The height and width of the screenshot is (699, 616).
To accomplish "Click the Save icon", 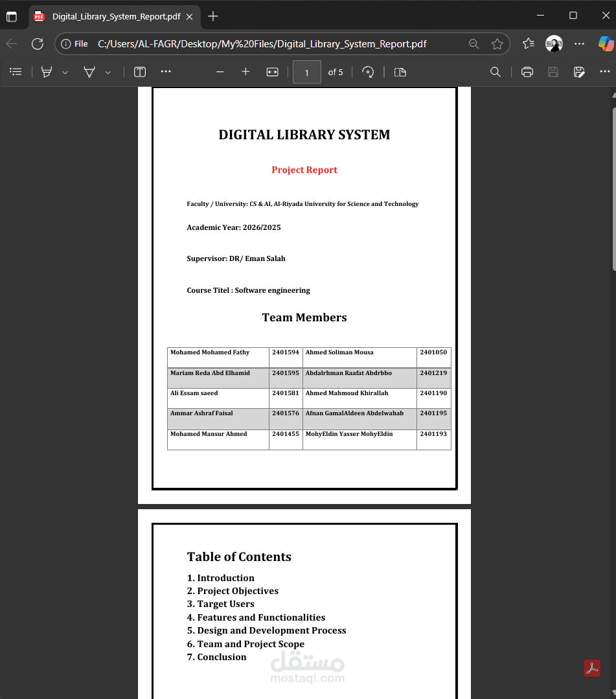I will click(553, 72).
